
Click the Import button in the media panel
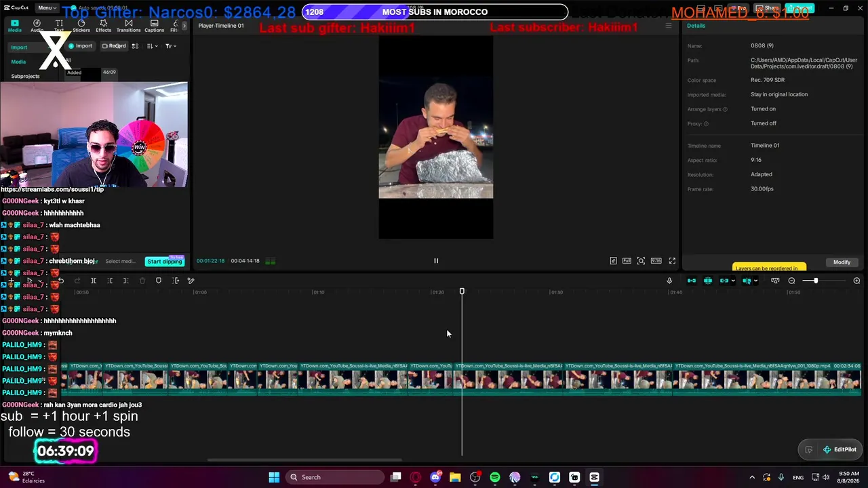click(80, 46)
